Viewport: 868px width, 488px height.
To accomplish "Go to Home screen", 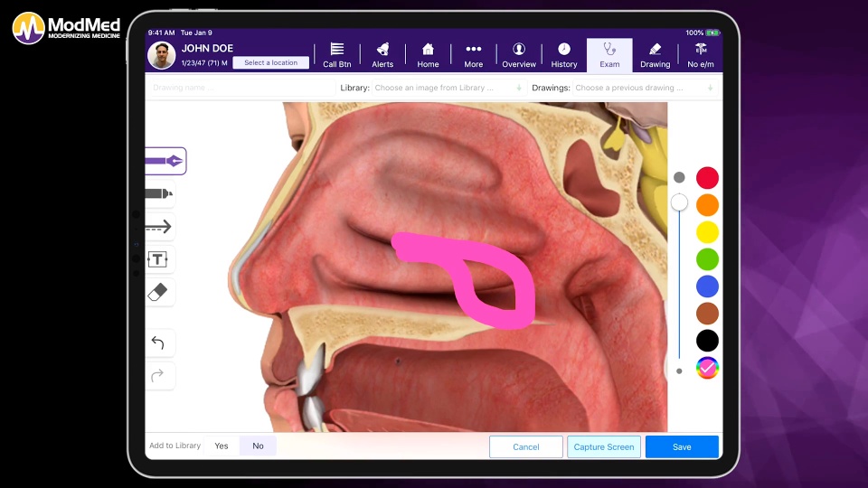I will [x=428, y=55].
